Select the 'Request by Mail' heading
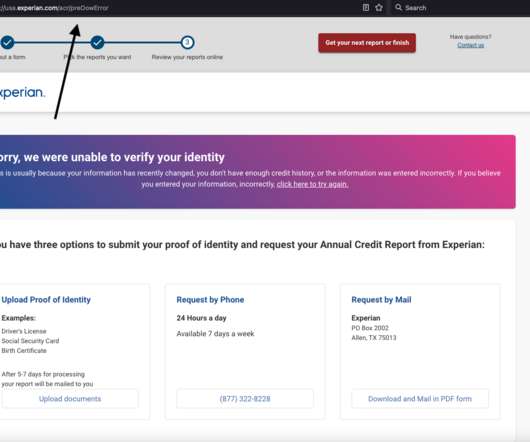 (x=381, y=300)
